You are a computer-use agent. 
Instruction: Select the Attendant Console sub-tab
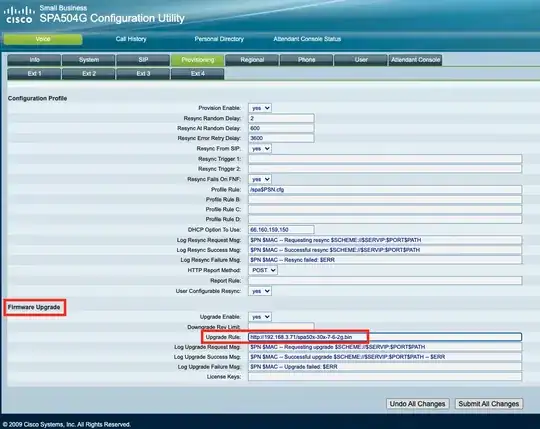(x=415, y=60)
